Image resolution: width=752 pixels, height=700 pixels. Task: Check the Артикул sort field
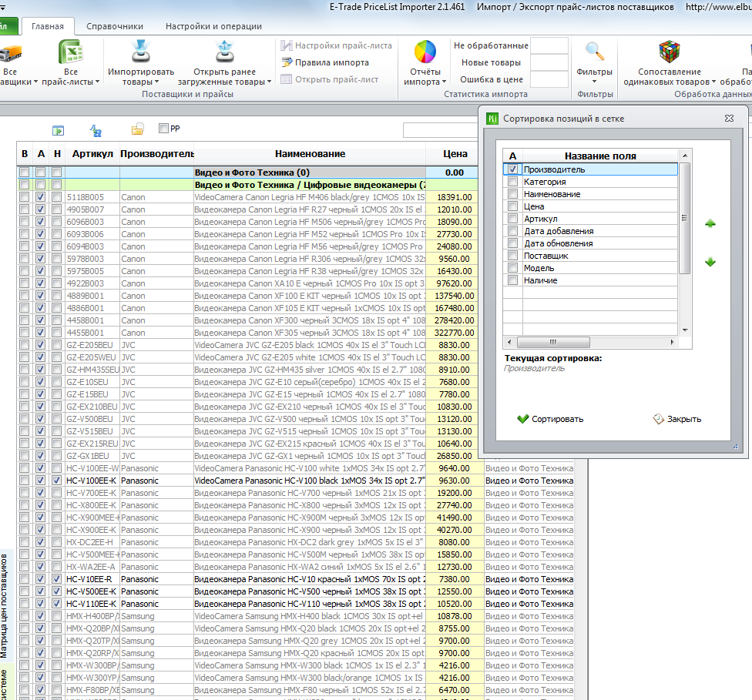[512, 219]
